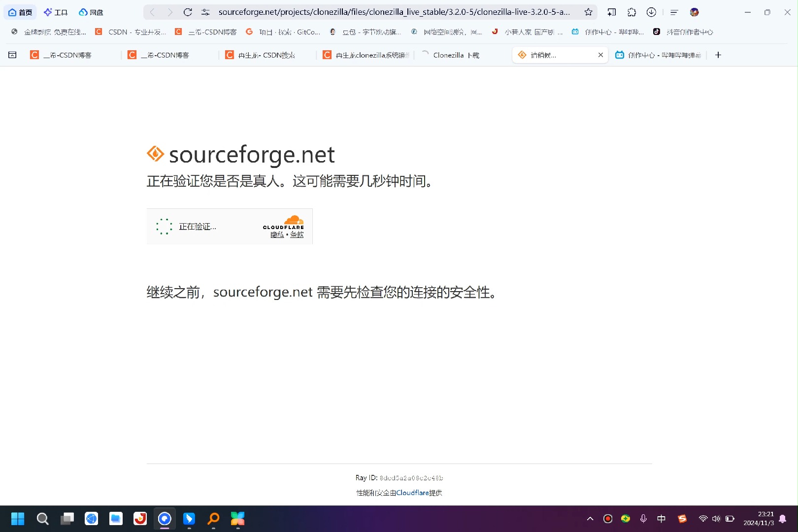Open the 项目·探索·GitCode bookmark
Screen dimensions: 798x532
(x=283, y=32)
